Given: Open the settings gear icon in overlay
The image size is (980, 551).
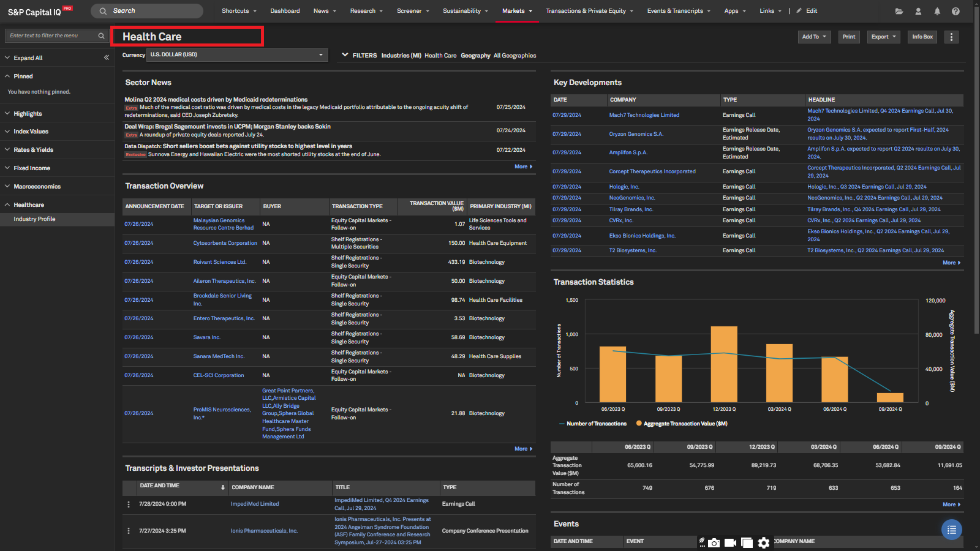Looking at the screenshot, I should point(763,542).
